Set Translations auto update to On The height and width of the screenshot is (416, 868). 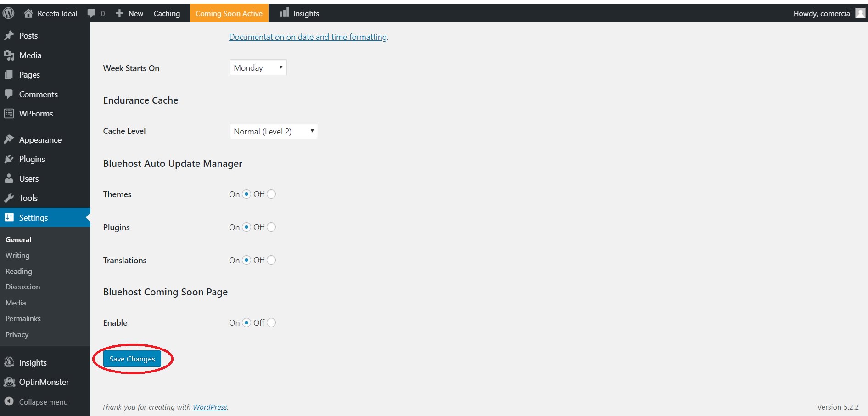pos(246,260)
